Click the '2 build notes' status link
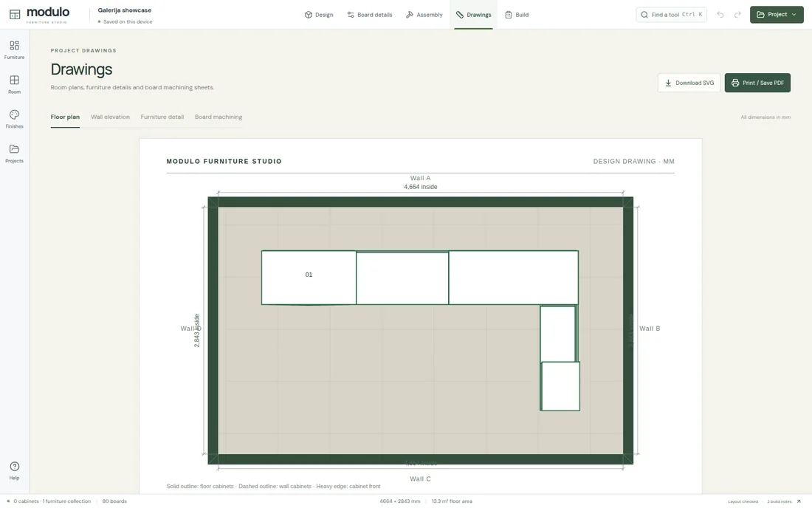This screenshot has width=812, height=508. click(x=780, y=501)
